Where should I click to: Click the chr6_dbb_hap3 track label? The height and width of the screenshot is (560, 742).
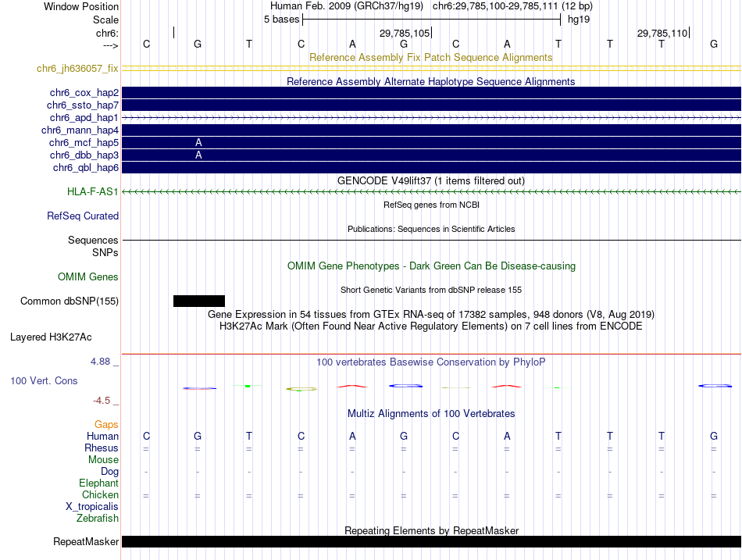pyautogui.click(x=84, y=155)
